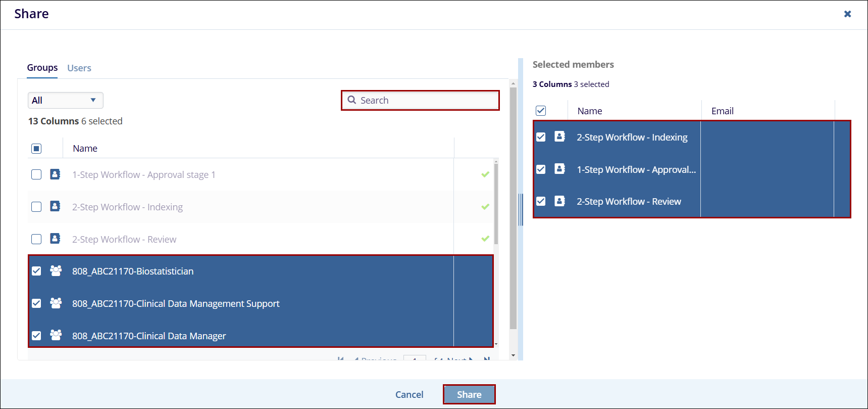Click the Share button
The height and width of the screenshot is (409, 868).
469,394
